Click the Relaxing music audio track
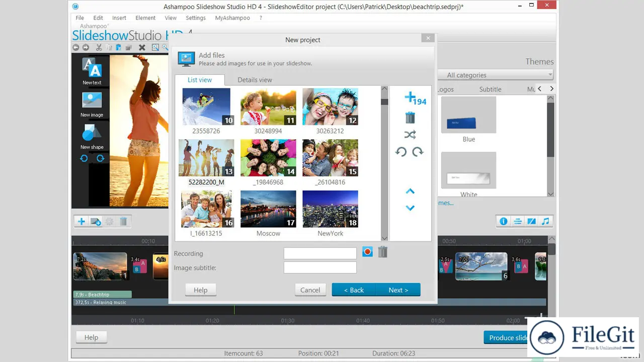 point(309,302)
